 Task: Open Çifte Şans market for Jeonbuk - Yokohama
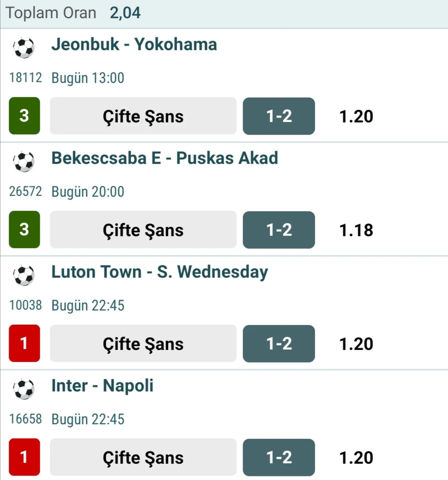(x=143, y=116)
